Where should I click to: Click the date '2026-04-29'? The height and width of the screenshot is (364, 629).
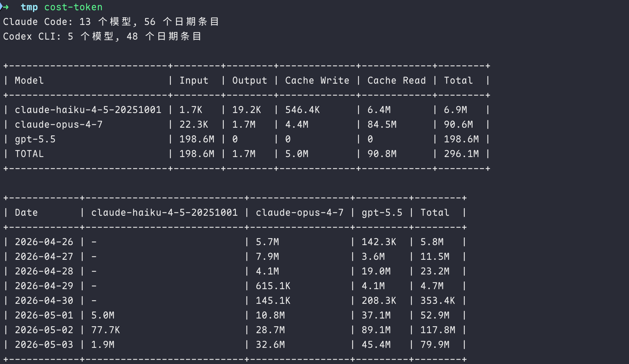[x=44, y=286]
